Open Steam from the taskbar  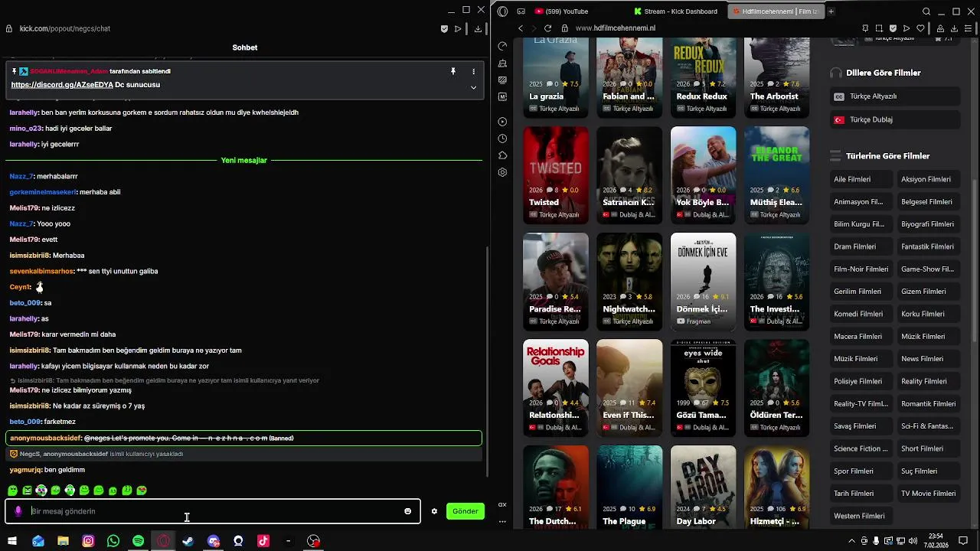click(x=188, y=541)
